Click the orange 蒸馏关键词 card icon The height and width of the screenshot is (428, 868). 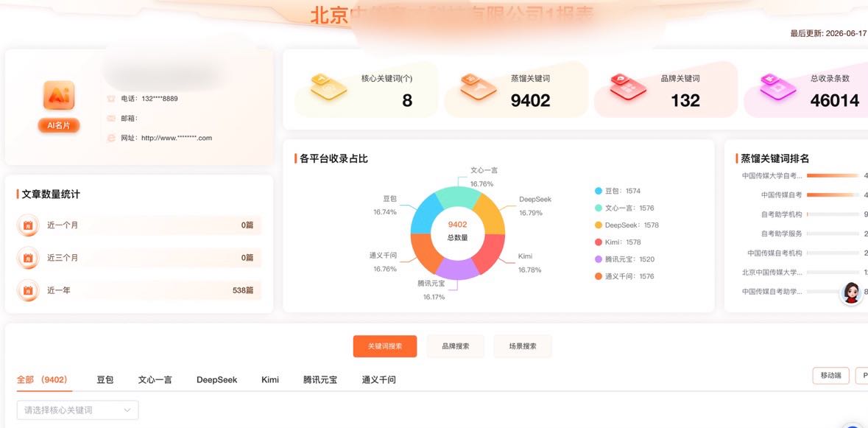pos(479,87)
